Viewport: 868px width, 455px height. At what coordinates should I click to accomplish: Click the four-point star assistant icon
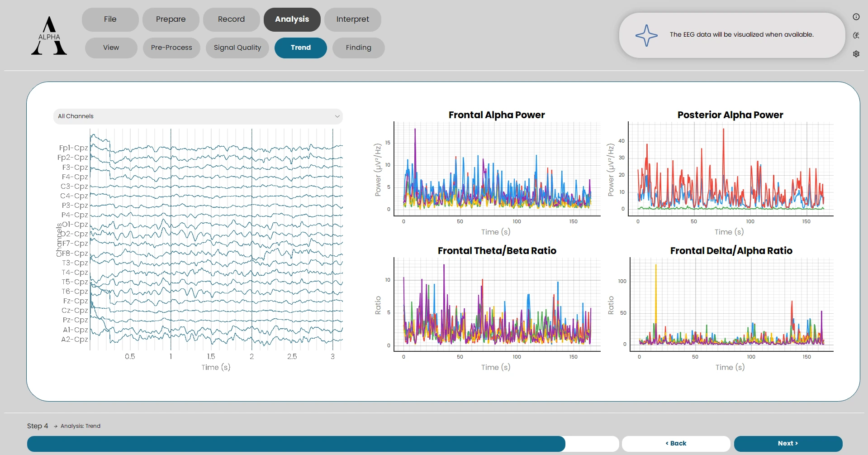coord(646,35)
